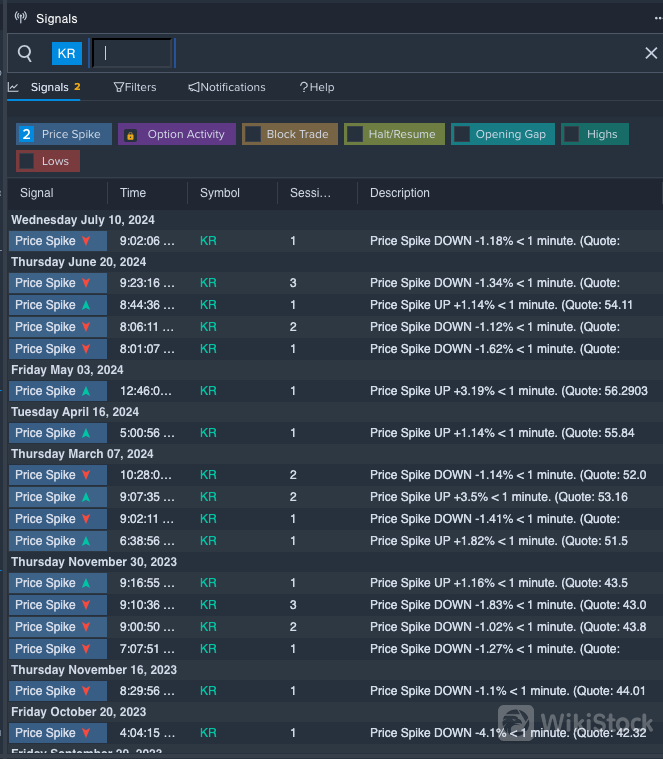Open the Filters tab
663x759 pixels.
click(x=135, y=87)
